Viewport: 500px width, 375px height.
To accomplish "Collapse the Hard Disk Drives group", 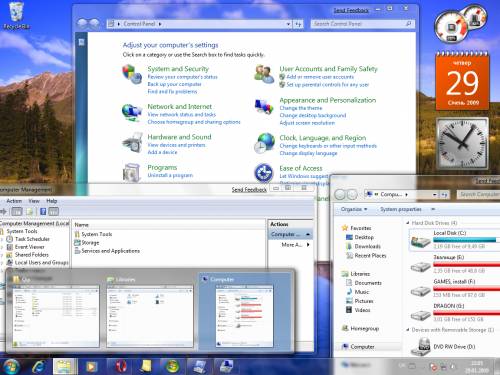I will (x=408, y=223).
